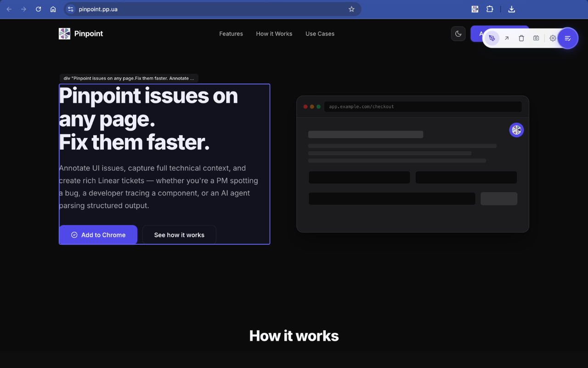The width and height of the screenshot is (588, 368).
Task: Reload the page
Action: point(39,9)
